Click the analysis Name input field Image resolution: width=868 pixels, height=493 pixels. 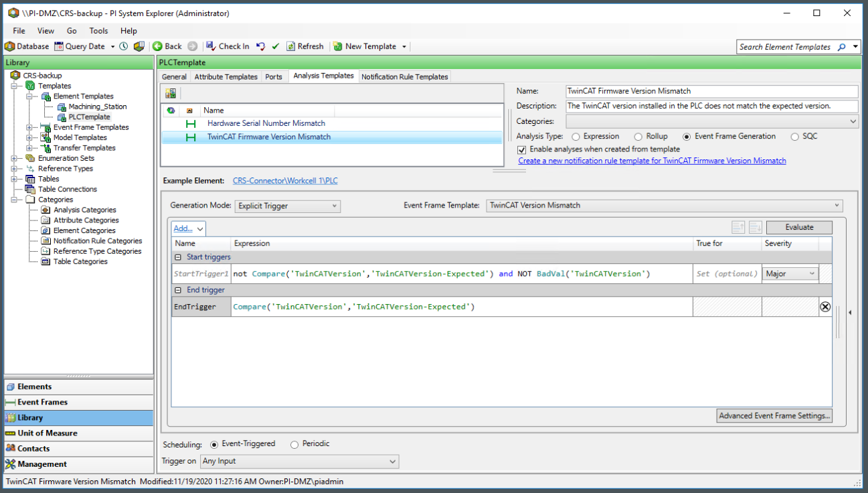[711, 91]
